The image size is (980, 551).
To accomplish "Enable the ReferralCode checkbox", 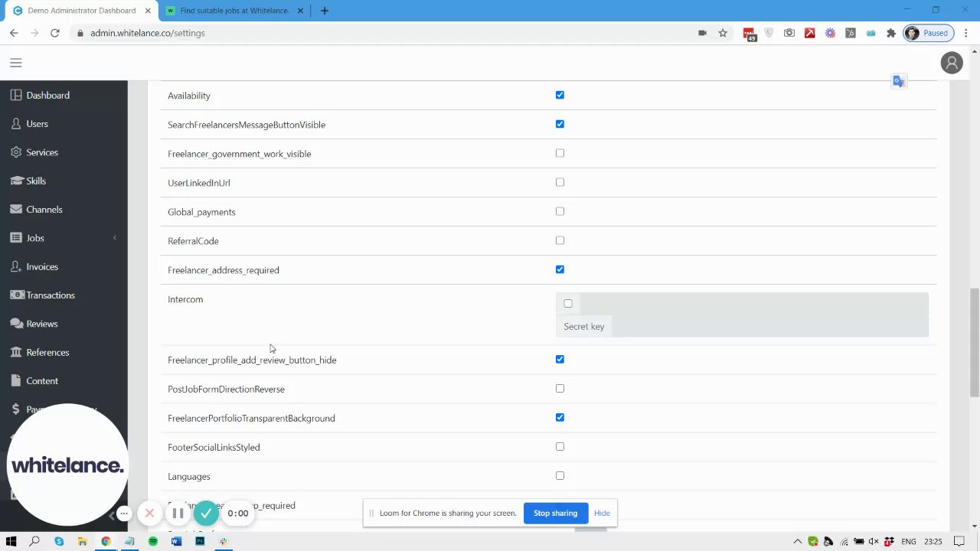I will [x=560, y=240].
